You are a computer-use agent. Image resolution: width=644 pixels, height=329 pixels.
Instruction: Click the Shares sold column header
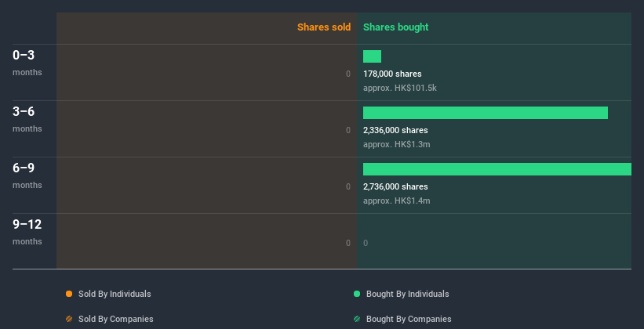(324, 27)
